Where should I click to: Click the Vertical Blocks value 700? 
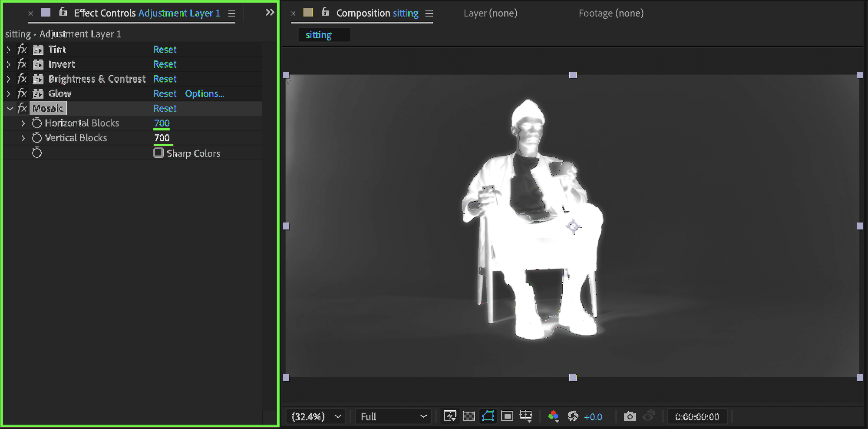coord(162,138)
